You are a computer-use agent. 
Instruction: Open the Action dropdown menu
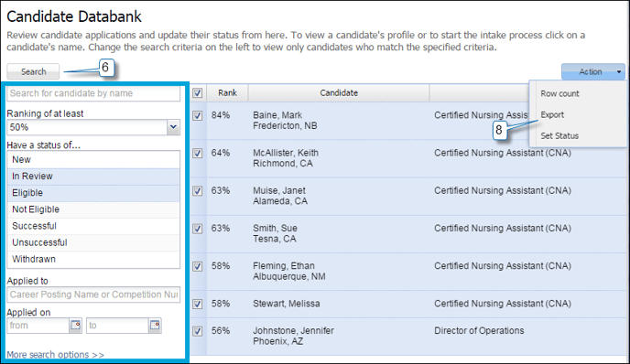coord(593,72)
